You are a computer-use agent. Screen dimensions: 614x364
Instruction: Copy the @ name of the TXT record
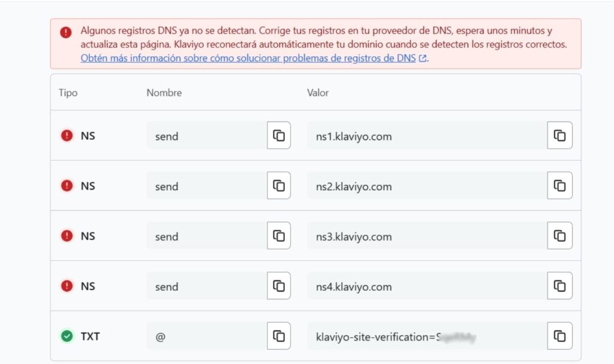pyautogui.click(x=279, y=336)
